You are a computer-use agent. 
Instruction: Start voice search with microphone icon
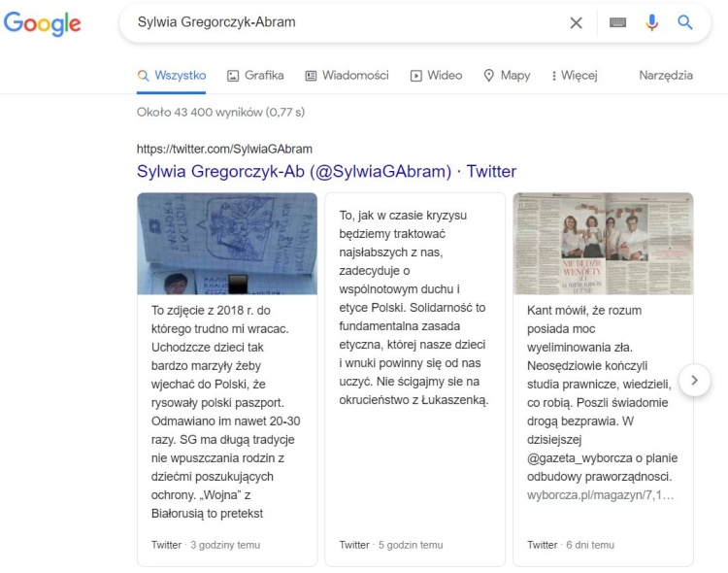click(x=652, y=22)
